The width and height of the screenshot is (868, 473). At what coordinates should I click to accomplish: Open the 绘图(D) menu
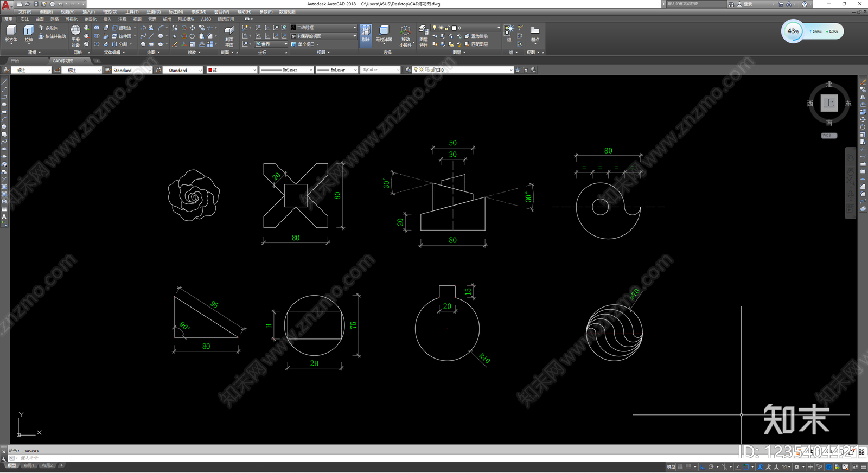click(x=154, y=11)
